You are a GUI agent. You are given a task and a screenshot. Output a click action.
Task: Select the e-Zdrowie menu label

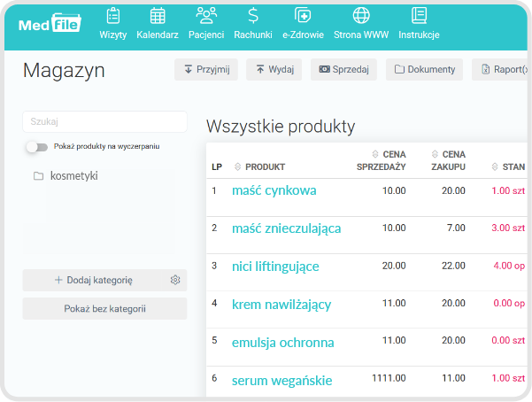(x=303, y=35)
